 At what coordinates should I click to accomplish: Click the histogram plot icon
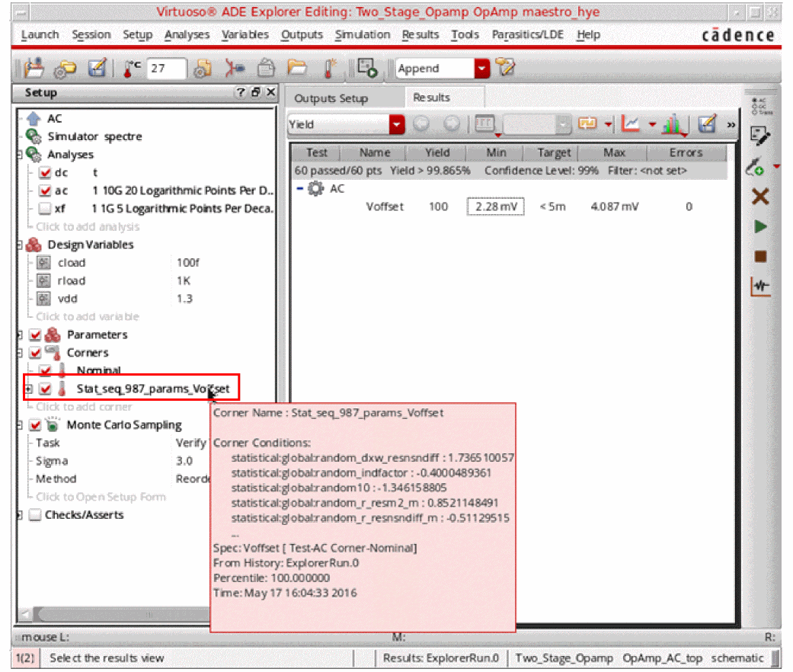coord(673,124)
